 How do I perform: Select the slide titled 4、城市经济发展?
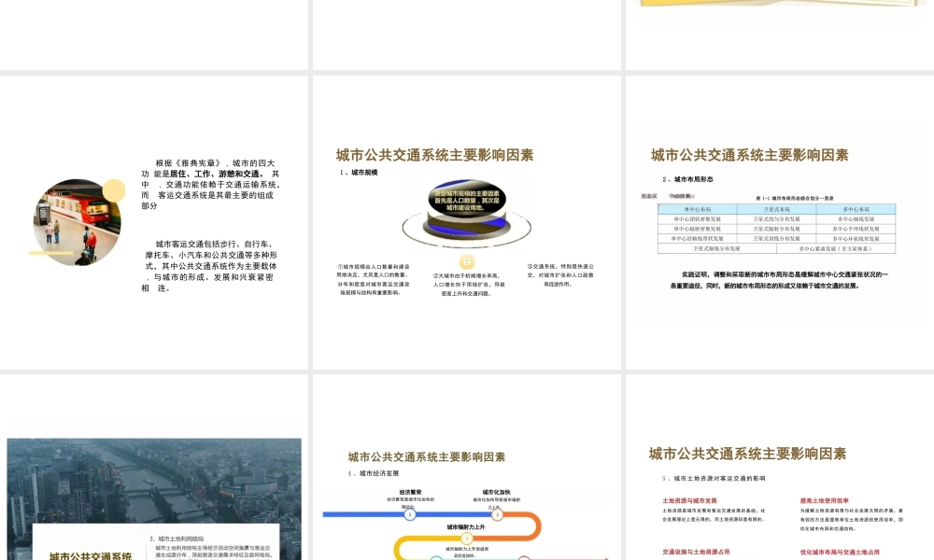click(466, 468)
